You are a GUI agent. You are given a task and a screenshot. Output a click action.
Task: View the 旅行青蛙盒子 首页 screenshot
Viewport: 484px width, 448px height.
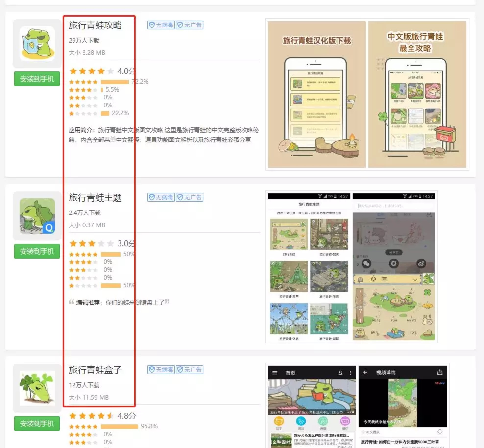pos(312,407)
